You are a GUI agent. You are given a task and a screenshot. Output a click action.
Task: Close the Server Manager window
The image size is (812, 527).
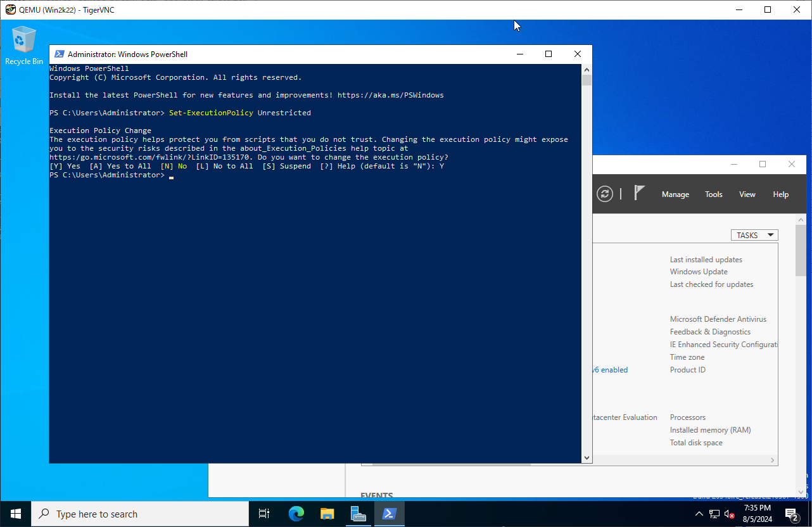click(792, 164)
